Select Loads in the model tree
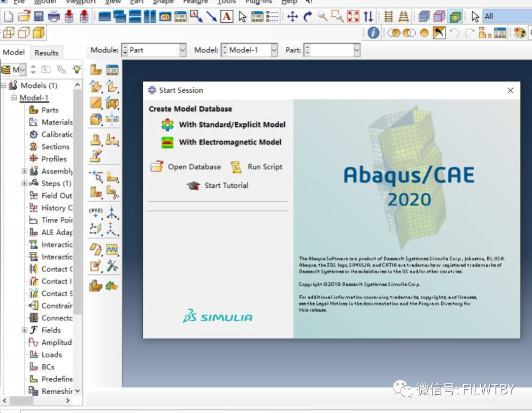The image size is (532, 413). 45,355
